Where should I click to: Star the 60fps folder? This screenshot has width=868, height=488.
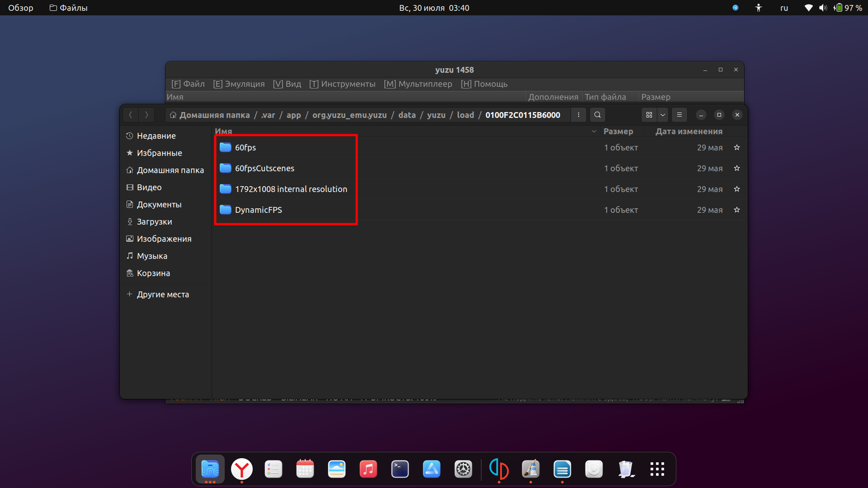[x=737, y=147]
